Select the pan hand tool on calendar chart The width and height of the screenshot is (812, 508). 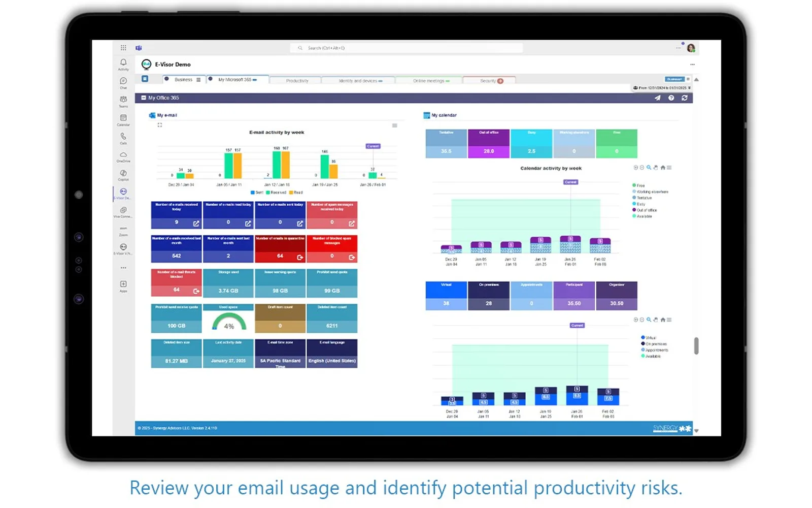pos(656,168)
